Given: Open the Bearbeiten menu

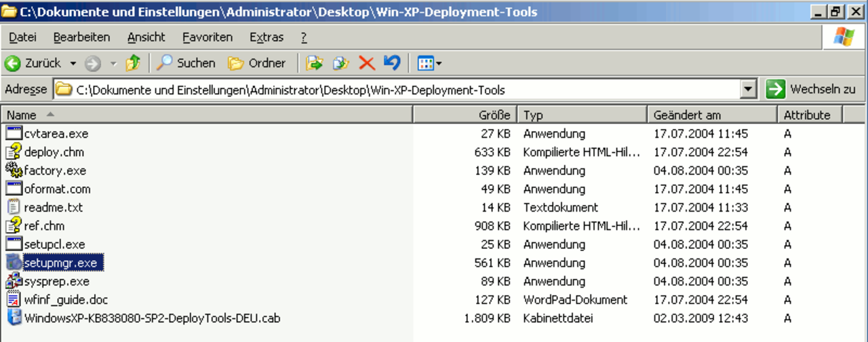Looking at the screenshot, I should pyautogui.click(x=81, y=37).
